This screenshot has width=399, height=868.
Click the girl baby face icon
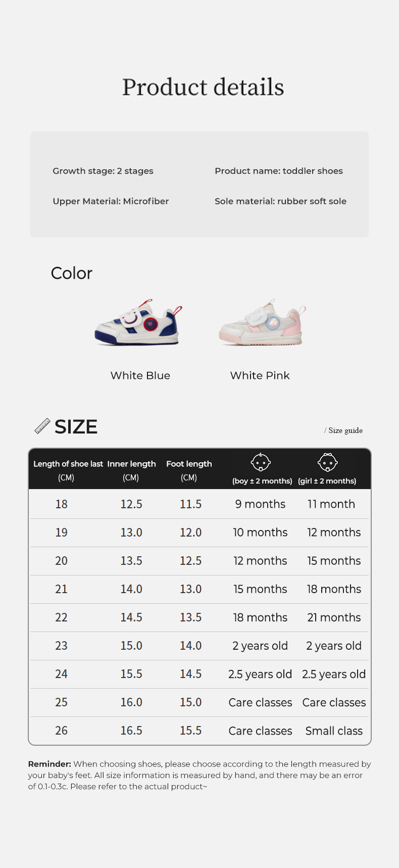click(x=327, y=462)
